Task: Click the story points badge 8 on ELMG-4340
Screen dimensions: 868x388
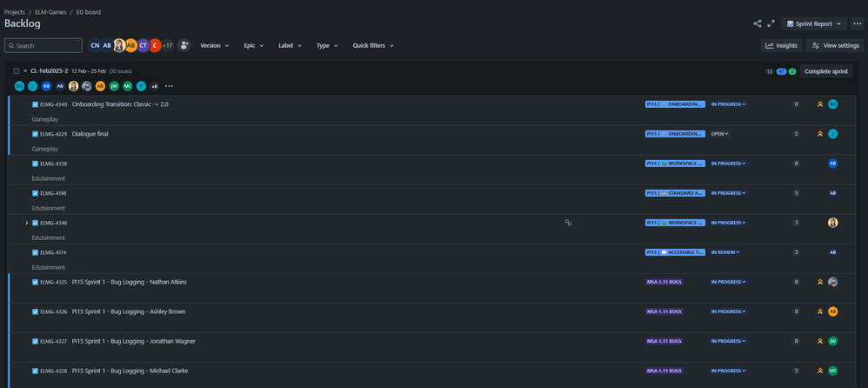Action: [796, 104]
